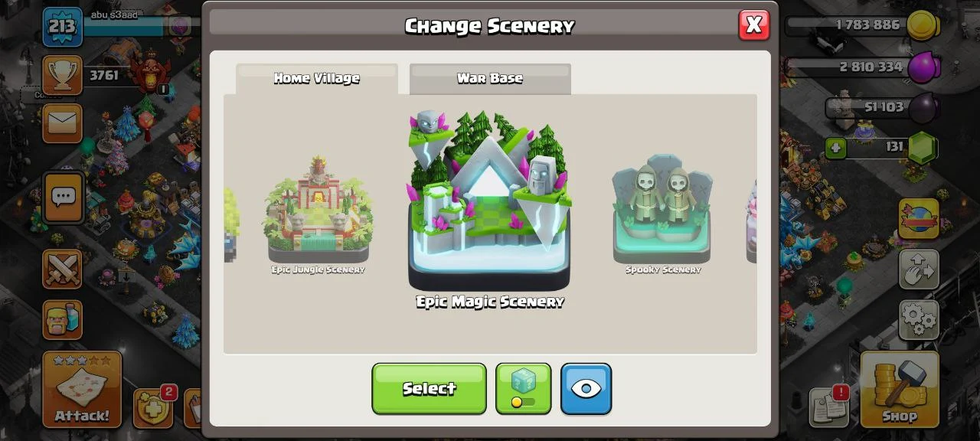980x441 pixels.
Task: Open the Home Village tab
Action: (x=316, y=79)
